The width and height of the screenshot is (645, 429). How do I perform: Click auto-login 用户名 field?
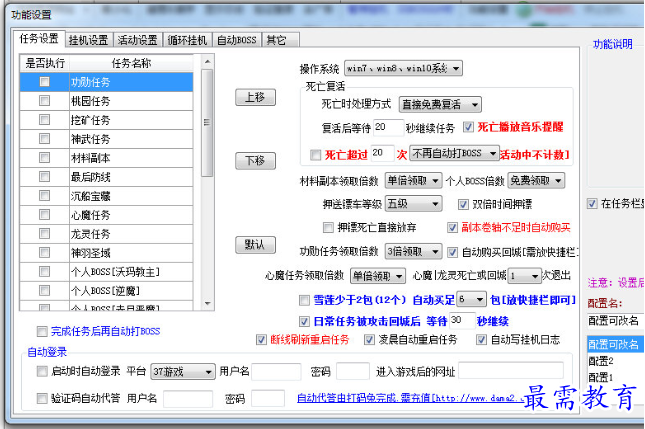pos(276,371)
